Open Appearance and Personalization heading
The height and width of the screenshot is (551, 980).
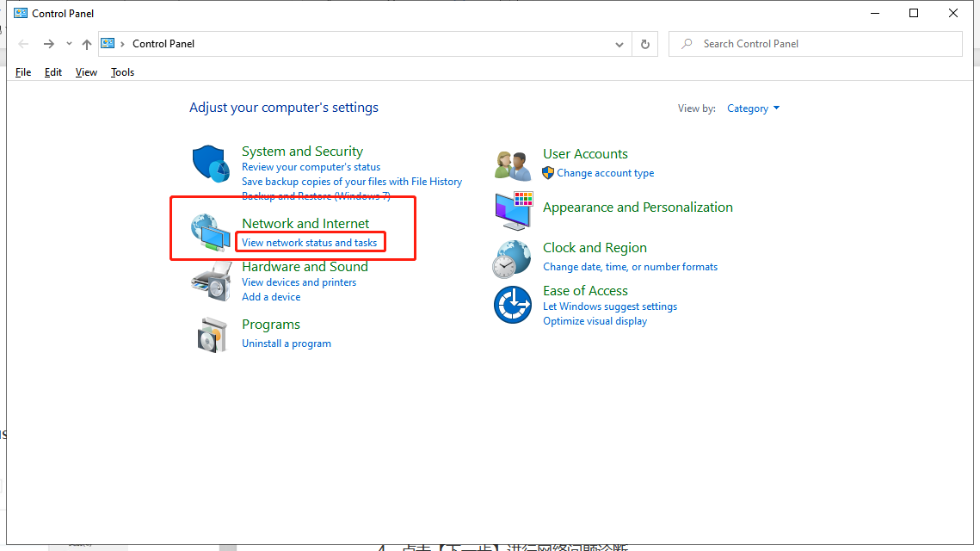638,207
